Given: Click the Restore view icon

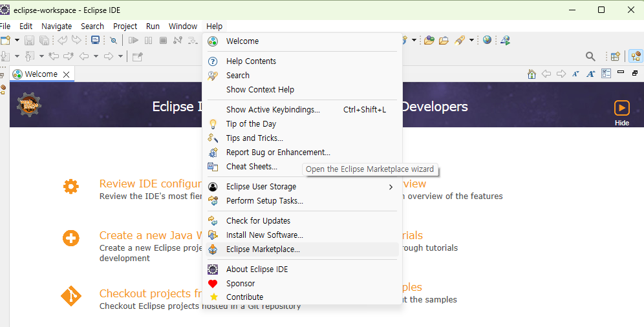Looking at the screenshot, I should [x=635, y=73].
